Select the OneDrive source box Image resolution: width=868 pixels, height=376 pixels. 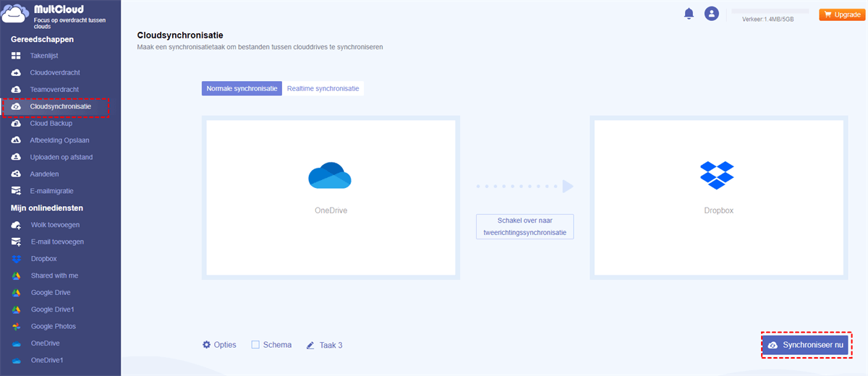click(331, 197)
